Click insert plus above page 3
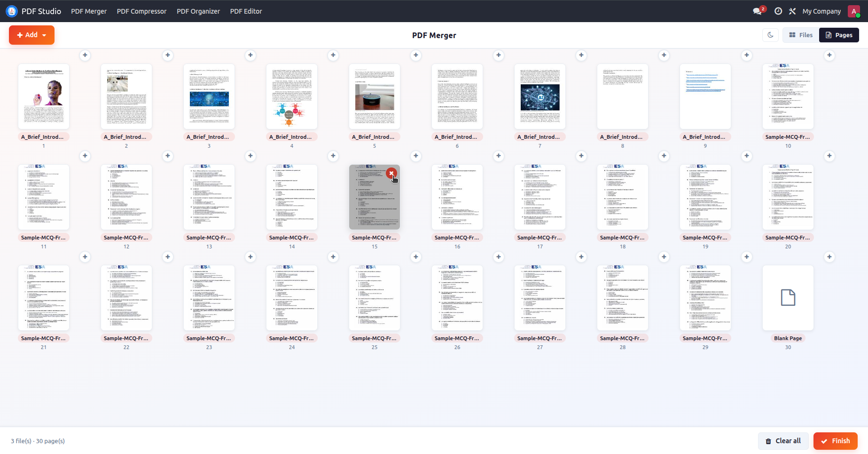Viewport: 868px width, 454px height. tap(250, 55)
